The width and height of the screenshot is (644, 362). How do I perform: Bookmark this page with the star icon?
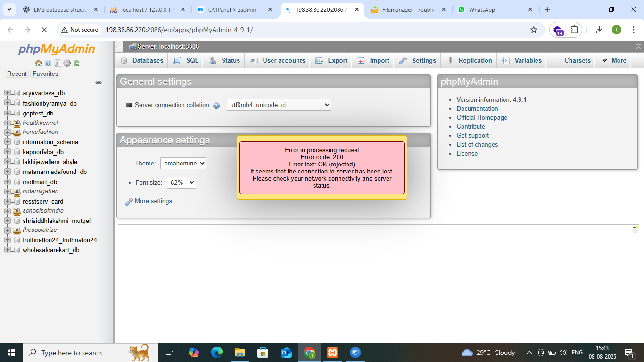pyautogui.click(x=534, y=30)
